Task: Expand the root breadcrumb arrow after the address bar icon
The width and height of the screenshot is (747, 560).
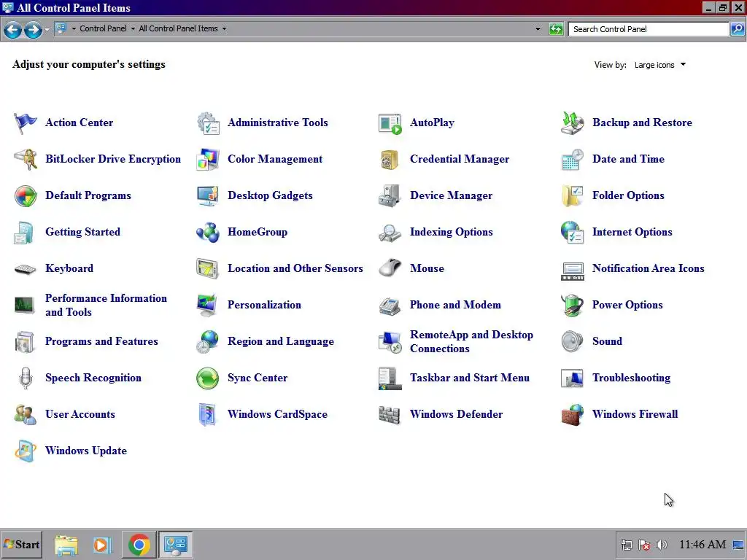Action: (x=74, y=29)
